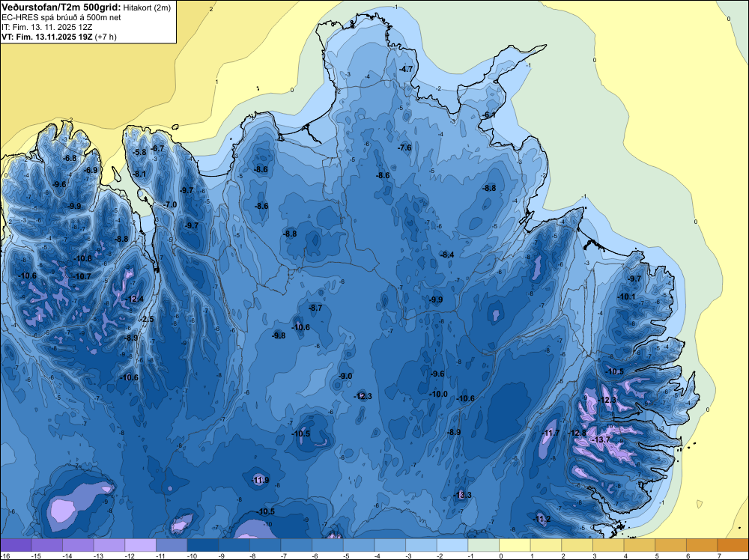The image size is (749, 560).
Task: Select legend swatch between -16 and -15
Action: point(16,545)
